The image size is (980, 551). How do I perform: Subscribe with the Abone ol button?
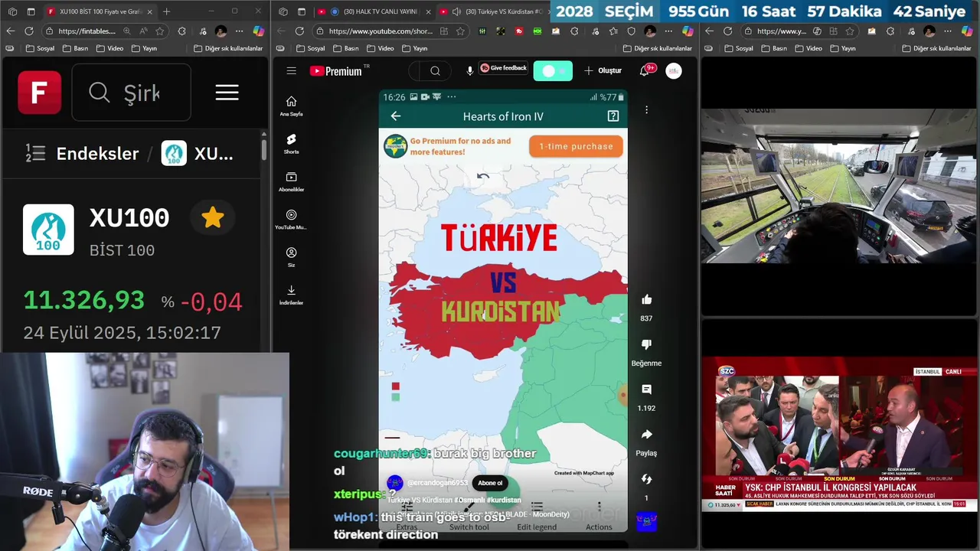tap(490, 483)
